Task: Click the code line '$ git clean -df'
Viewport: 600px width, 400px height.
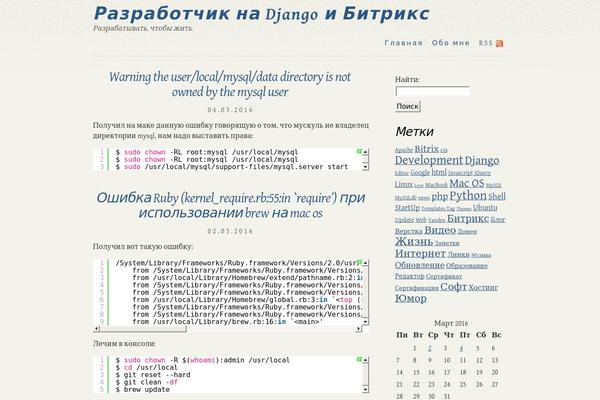Action: click(147, 382)
